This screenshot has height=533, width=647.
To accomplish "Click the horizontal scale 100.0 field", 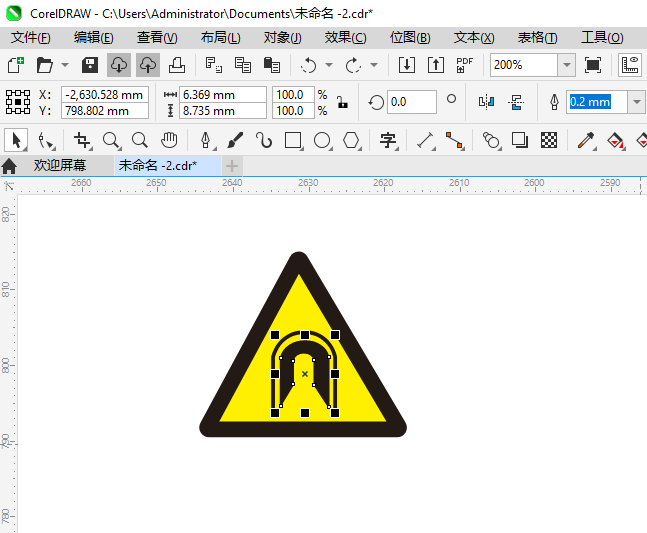I will [293, 94].
